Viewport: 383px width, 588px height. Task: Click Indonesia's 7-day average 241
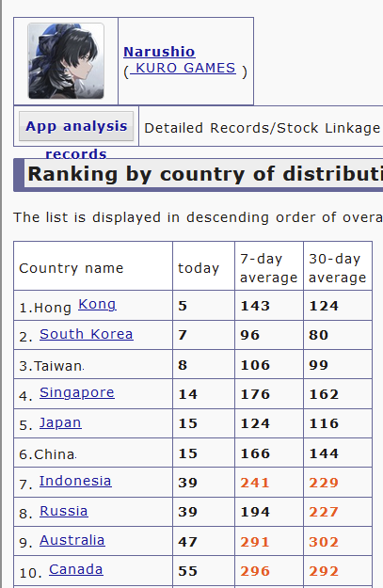(255, 483)
